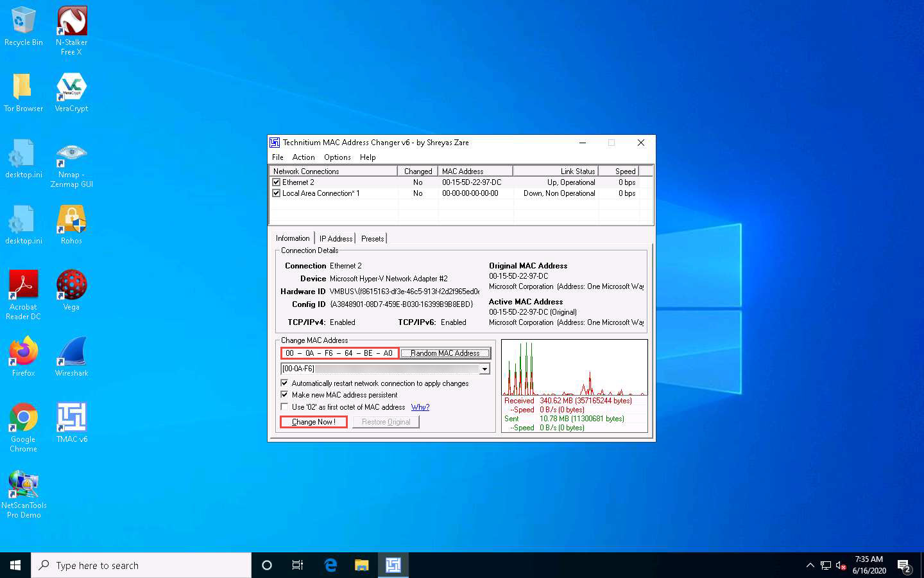The image size is (924, 578).
Task: Click the muted volume tray icon
Action: tap(841, 565)
